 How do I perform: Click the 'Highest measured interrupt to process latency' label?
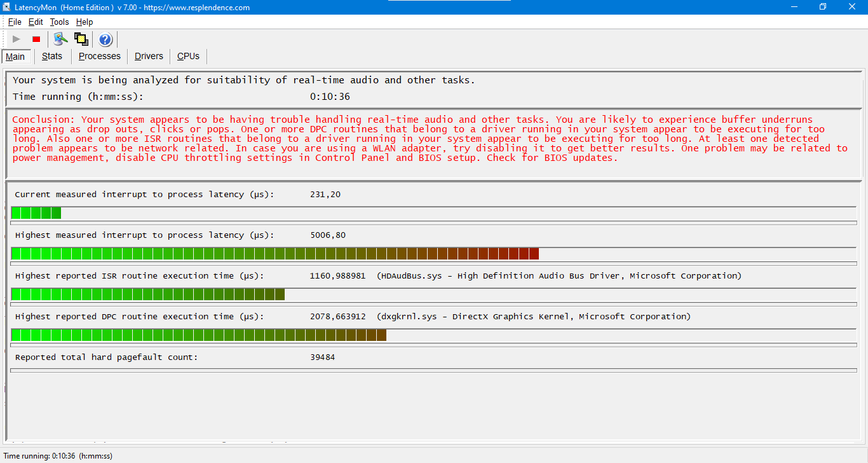144,235
